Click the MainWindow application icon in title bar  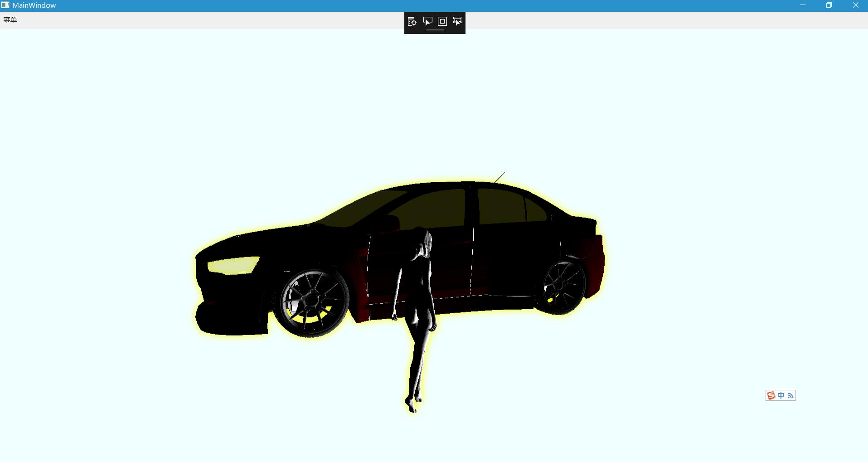pos(5,5)
